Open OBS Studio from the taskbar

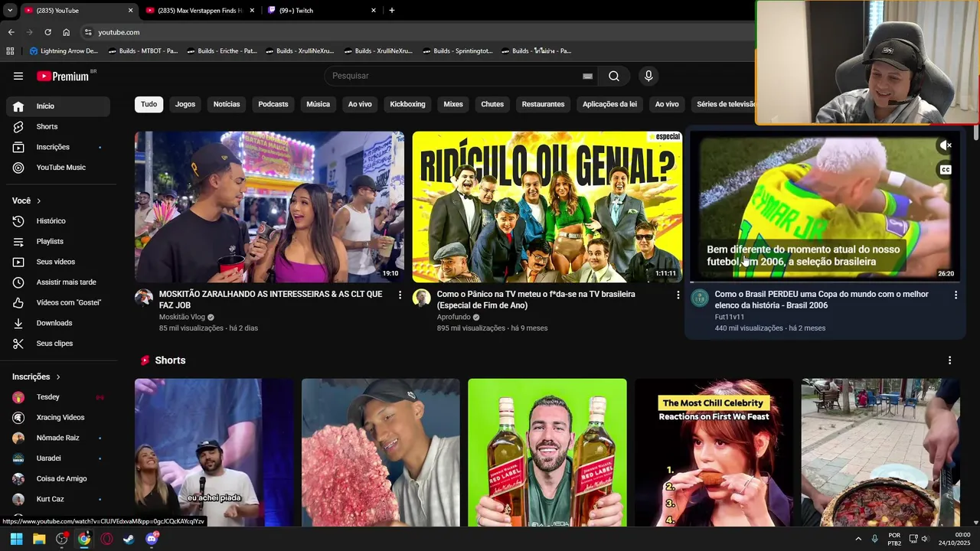click(x=62, y=539)
